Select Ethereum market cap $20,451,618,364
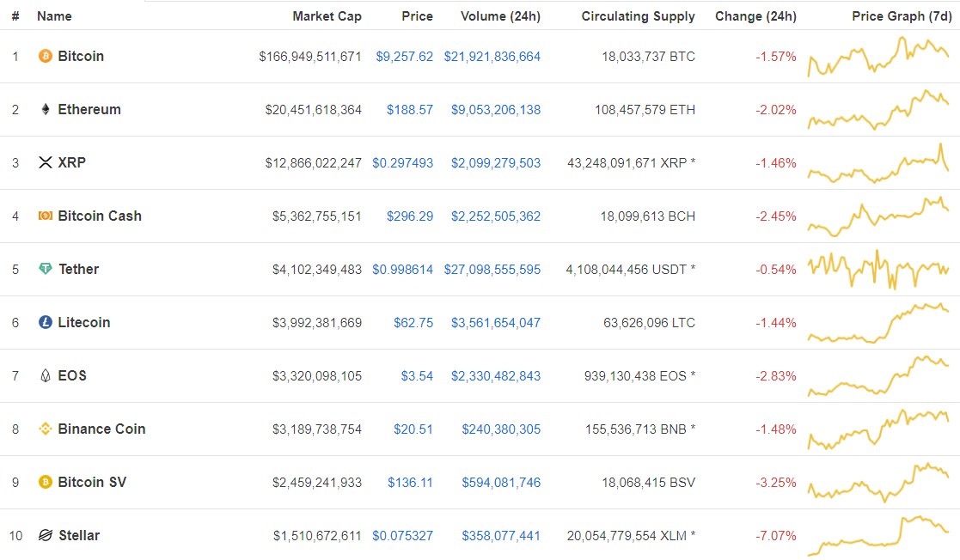The image size is (960, 560). 314,110
